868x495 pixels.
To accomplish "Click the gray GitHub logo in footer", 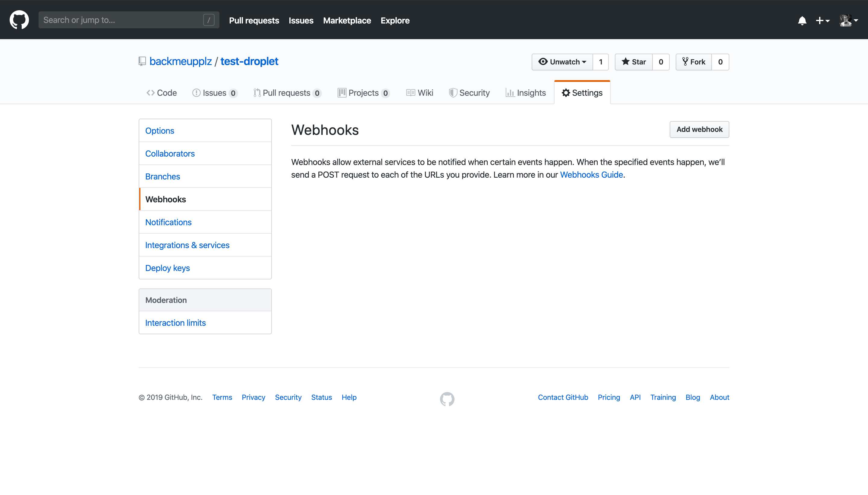I will click(447, 399).
